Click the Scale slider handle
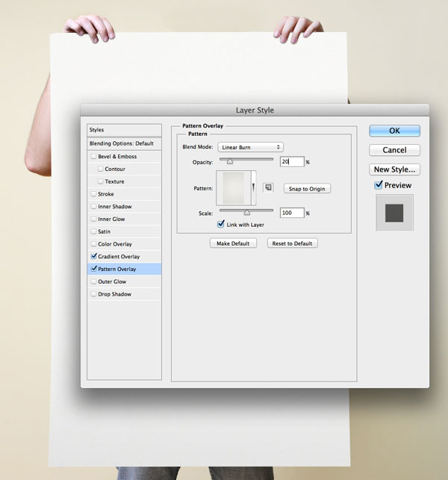448x480 pixels. click(247, 213)
